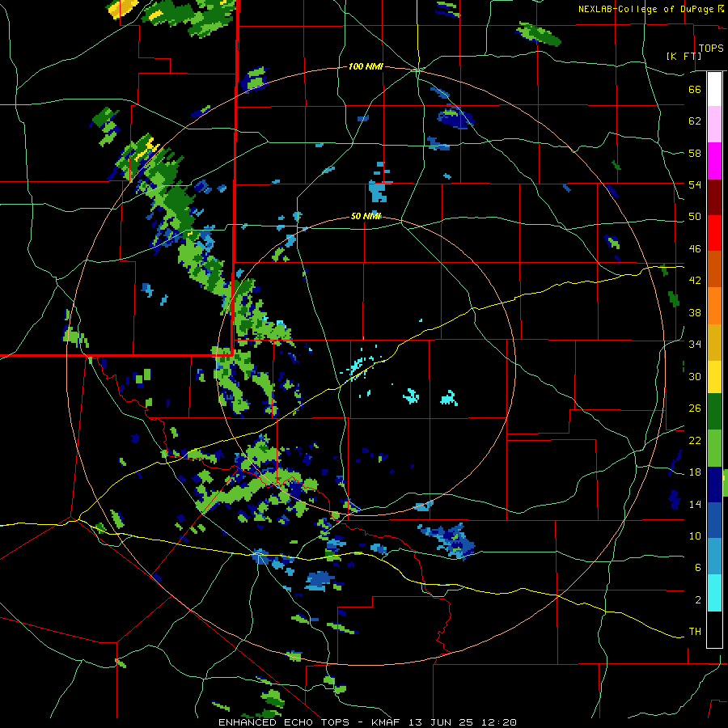Click the legend value 2
728x728 pixels.
pos(698,600)
